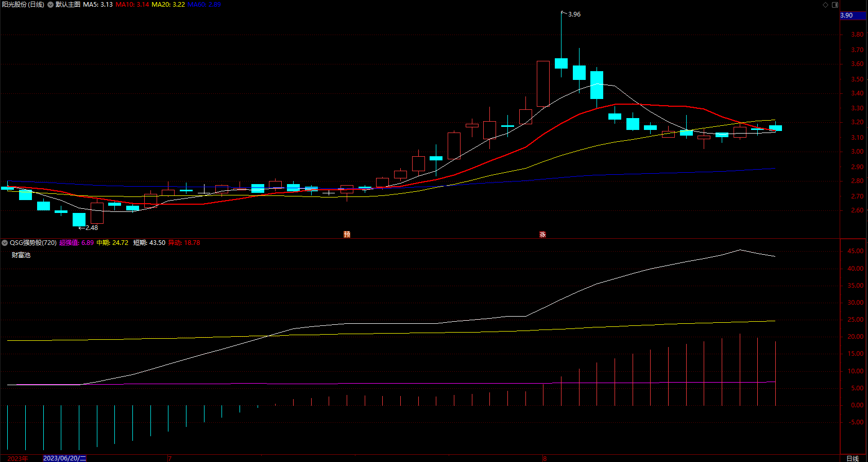Click the MA5: 3.13 value
Image resolution: width=868 pixels, height=462 pixels.
[98, 5]
